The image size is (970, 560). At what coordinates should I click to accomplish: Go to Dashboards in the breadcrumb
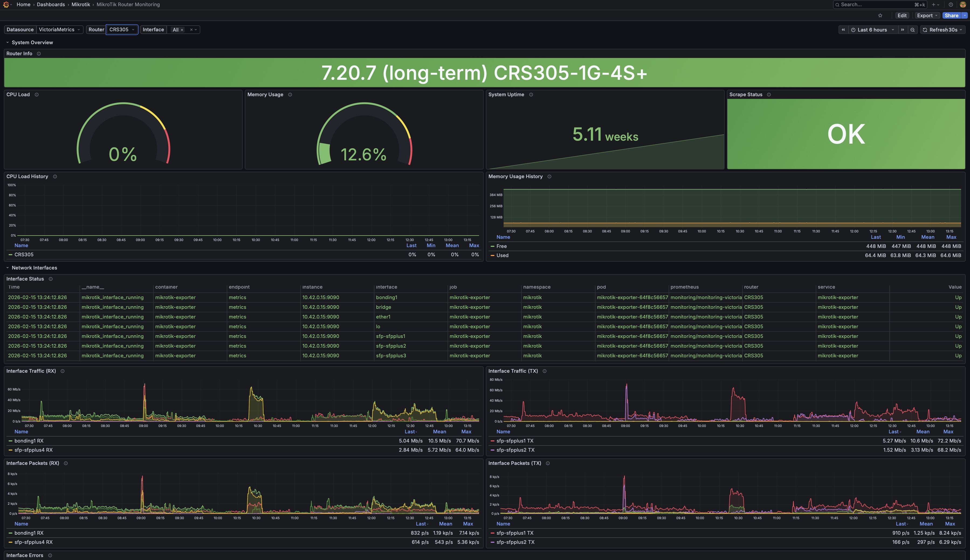click(x=51, y=5)
